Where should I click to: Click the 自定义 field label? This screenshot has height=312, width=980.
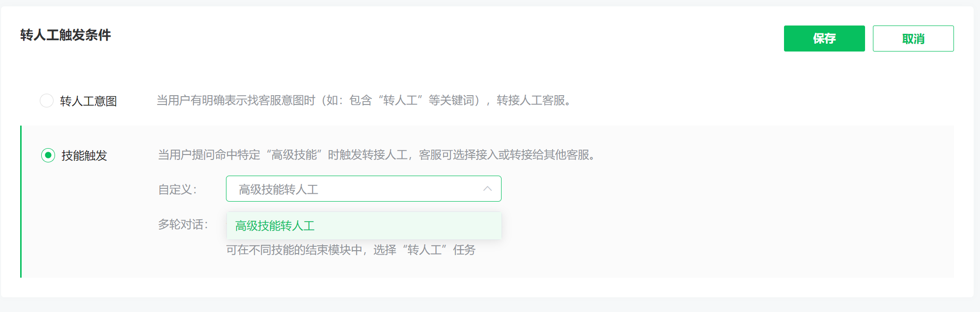pos(177,189)
